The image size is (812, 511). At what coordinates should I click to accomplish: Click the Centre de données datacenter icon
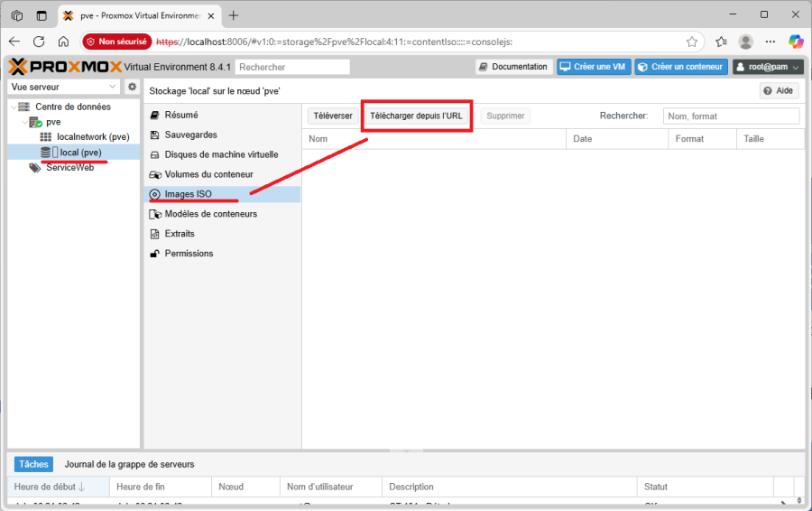23,107
